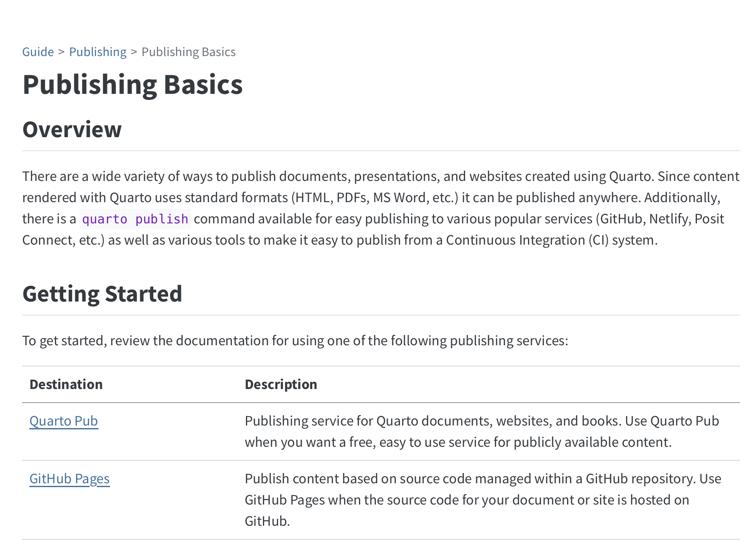Select the current Publishing Basics breadcrumb item
This screenshot has width=756, height=547.
pyautogui.click(x=188, y=52)
